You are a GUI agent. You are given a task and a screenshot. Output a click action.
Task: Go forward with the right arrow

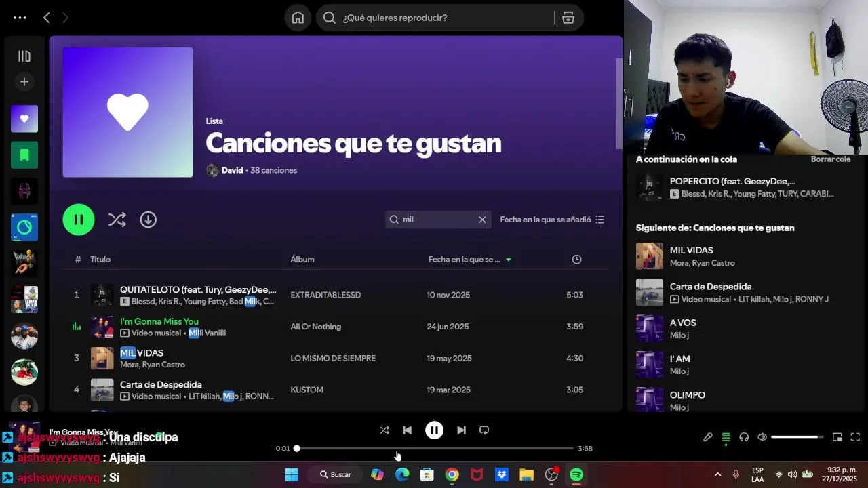tap(65, 18)
